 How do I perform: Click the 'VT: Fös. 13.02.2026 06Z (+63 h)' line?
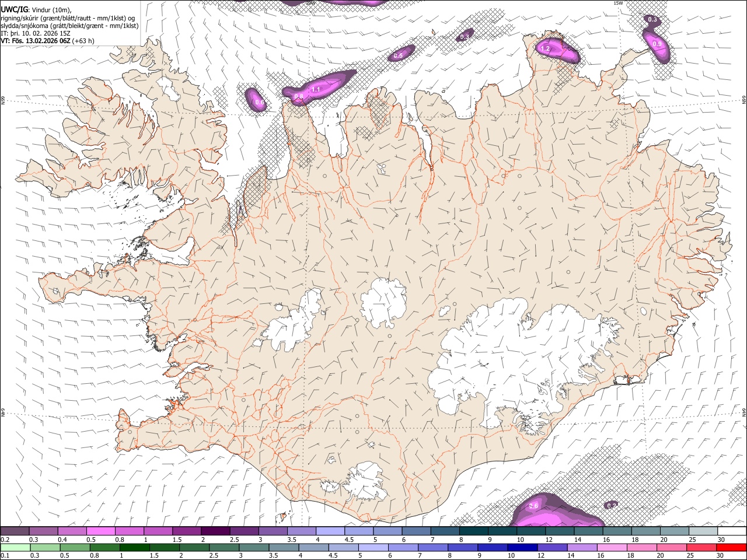47,41
